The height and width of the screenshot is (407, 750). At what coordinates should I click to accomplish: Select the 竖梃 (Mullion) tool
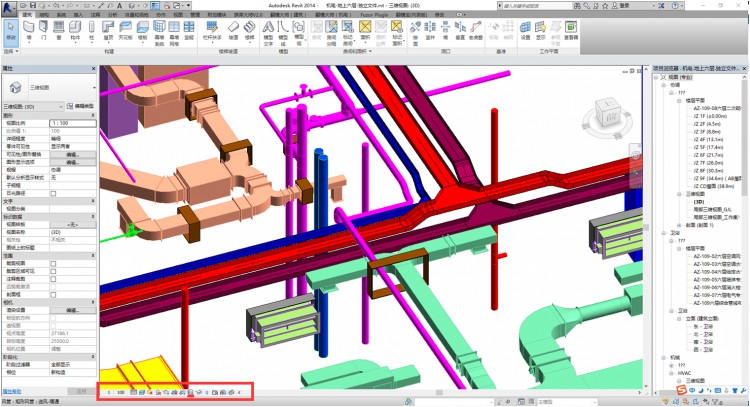188,30
